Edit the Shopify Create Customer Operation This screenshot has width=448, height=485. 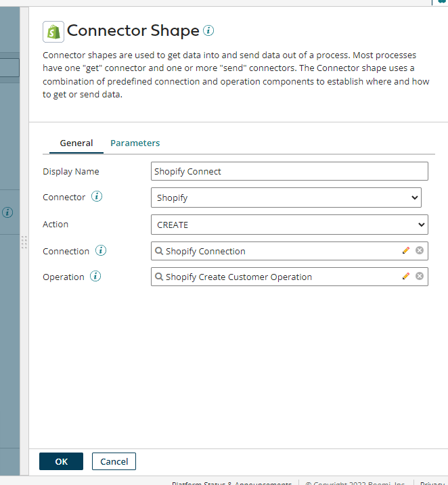[406, 276]
